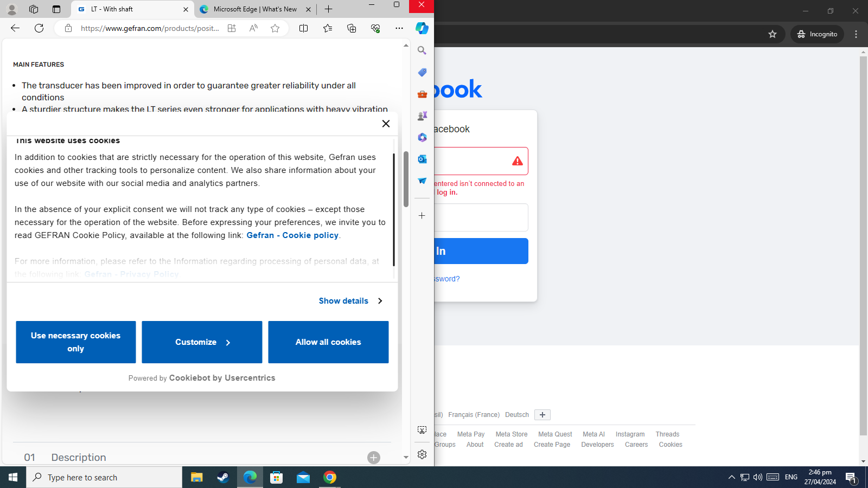868x488 pixels.
Task: Open Gefran - Privacy Policy link
Action: [131, 274]
